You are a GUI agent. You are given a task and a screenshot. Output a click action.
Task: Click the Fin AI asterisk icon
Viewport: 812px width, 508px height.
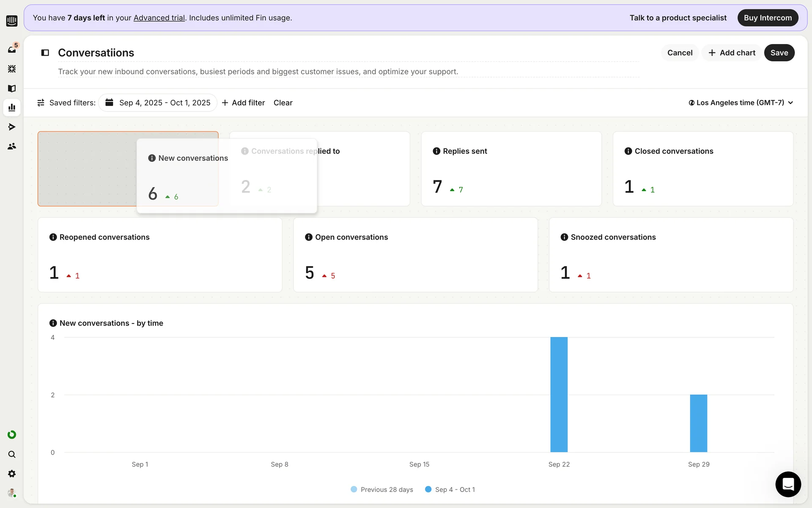tap(12, 69)
